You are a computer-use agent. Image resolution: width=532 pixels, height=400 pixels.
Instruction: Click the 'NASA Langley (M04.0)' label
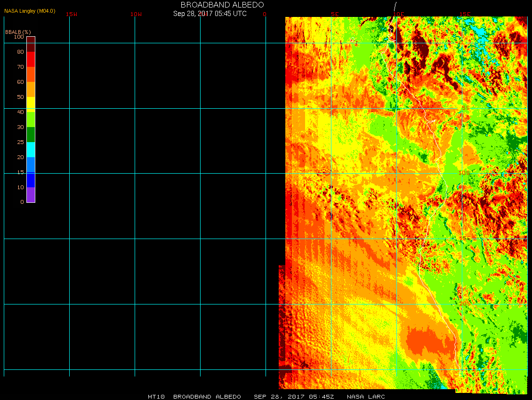point(30,11)
